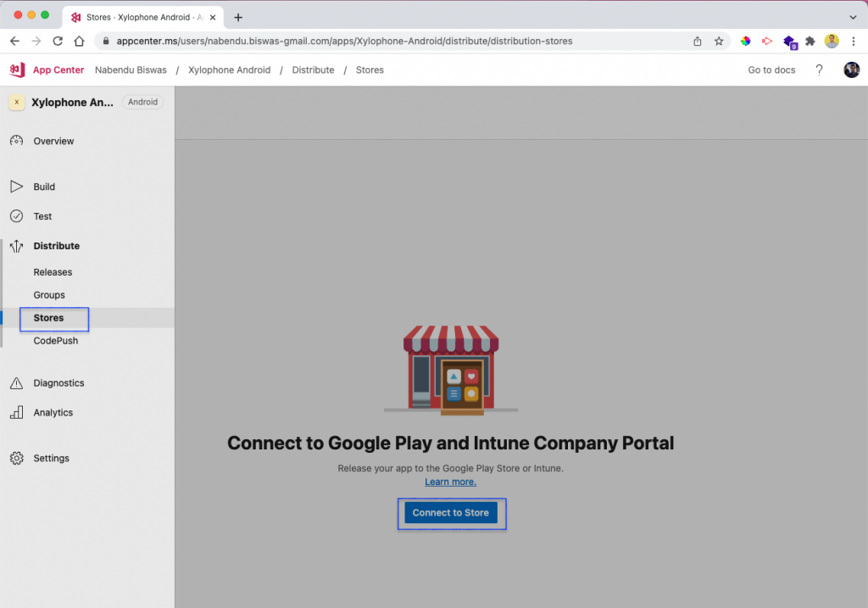Click Stores breadcrumb

370,70
